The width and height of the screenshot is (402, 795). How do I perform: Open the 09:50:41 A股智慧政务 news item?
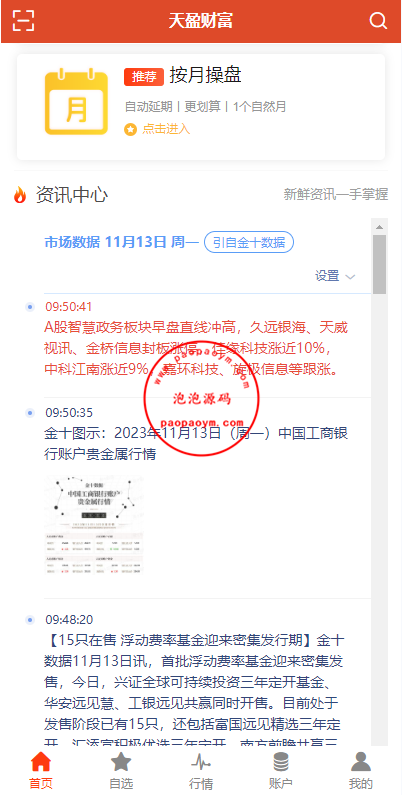click(x=196, y=338)
